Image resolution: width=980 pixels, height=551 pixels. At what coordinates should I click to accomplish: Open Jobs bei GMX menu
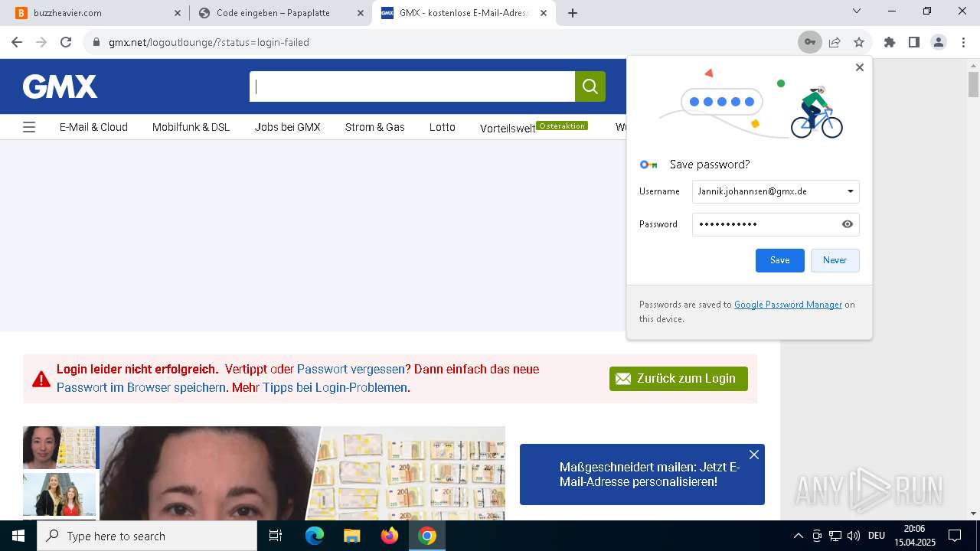(x=287, y=127)
